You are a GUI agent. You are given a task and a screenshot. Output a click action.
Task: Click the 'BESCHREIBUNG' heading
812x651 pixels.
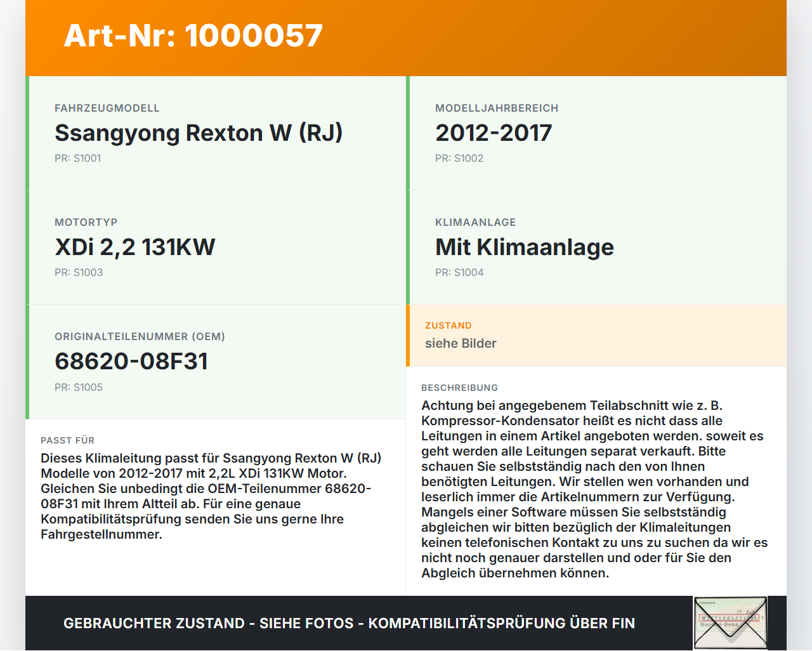(x=460, y=388)
